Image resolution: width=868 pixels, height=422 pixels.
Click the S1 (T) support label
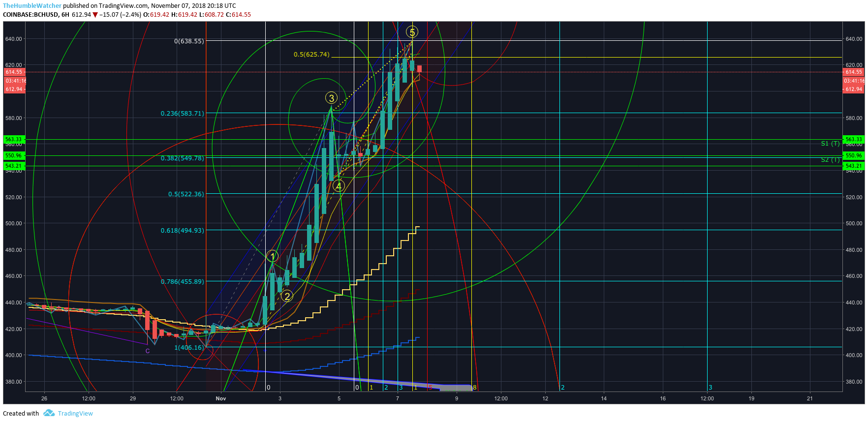pyautogui.click(x=831, y=144)
